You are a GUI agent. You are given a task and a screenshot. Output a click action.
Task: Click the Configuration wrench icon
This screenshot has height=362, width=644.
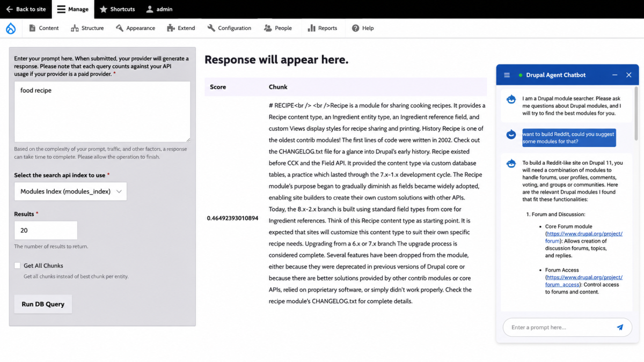(211, 28)
